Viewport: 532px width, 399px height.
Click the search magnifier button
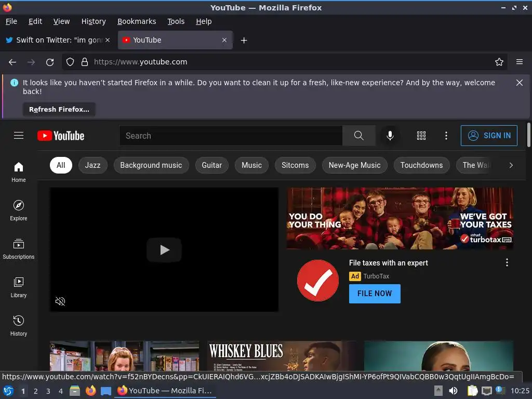pyautogui.click(x=358, y=136)
